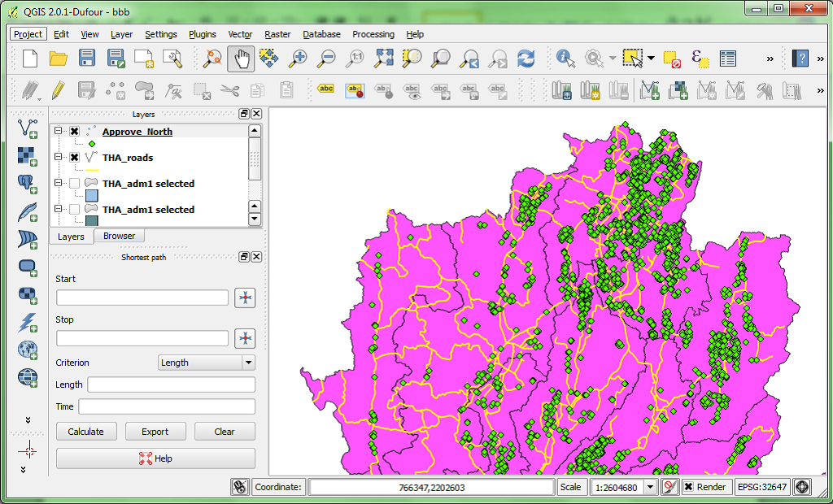This screenshot has width=833, height=504.
Task: Open the Vector menu
Action: tap(239, 34)
